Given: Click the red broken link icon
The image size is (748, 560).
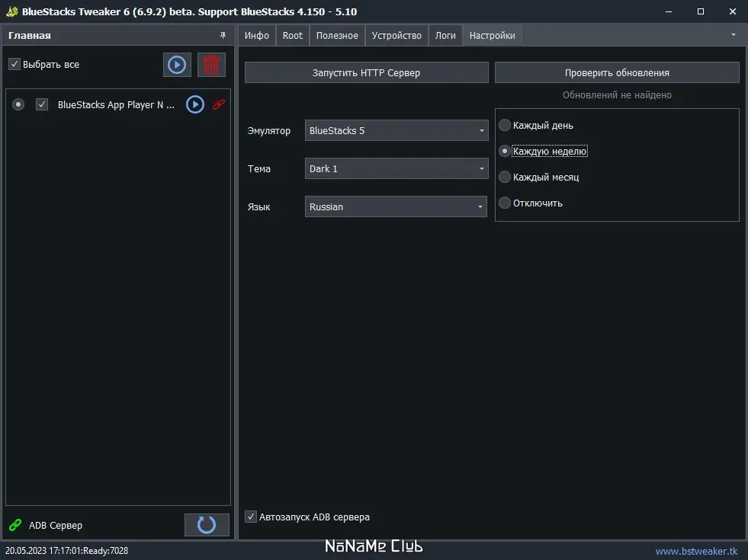Looking at the screenshot, I should pos(219,104).
